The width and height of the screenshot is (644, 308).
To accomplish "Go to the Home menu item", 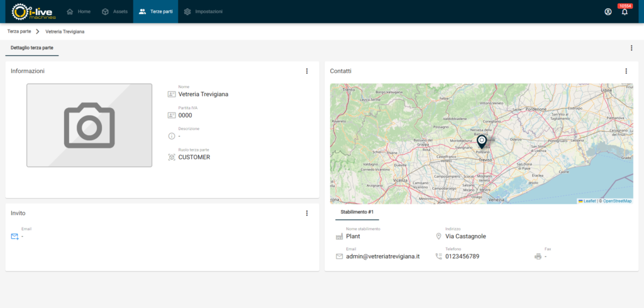I will tap(79, 11).
